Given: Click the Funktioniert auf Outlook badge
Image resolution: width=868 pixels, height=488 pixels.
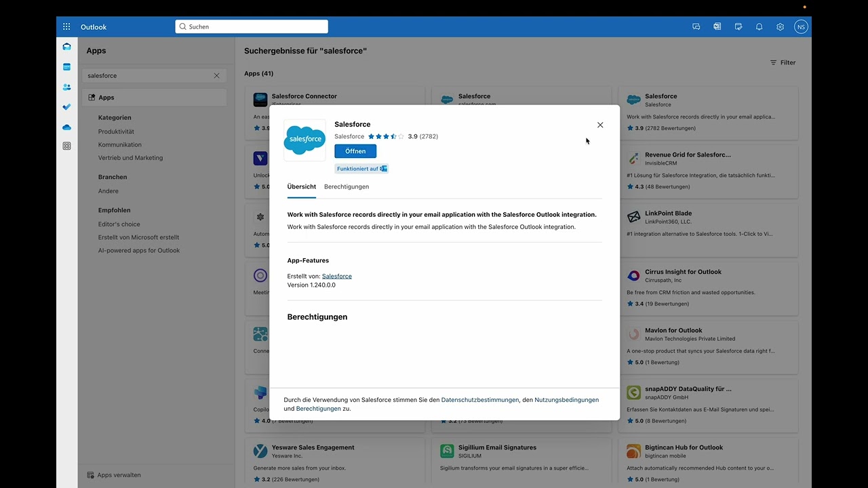Looking at the screenshot, I should pyautogui.click(x=361, y=169).
